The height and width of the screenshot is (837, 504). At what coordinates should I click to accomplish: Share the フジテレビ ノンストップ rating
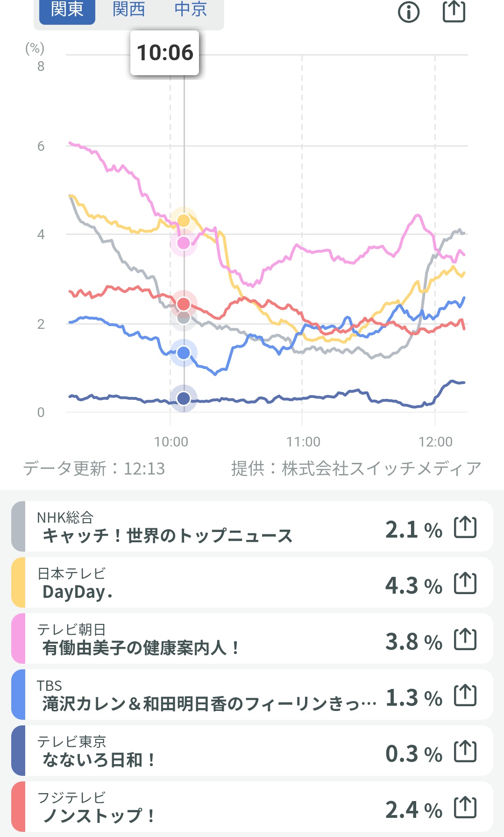465,808
